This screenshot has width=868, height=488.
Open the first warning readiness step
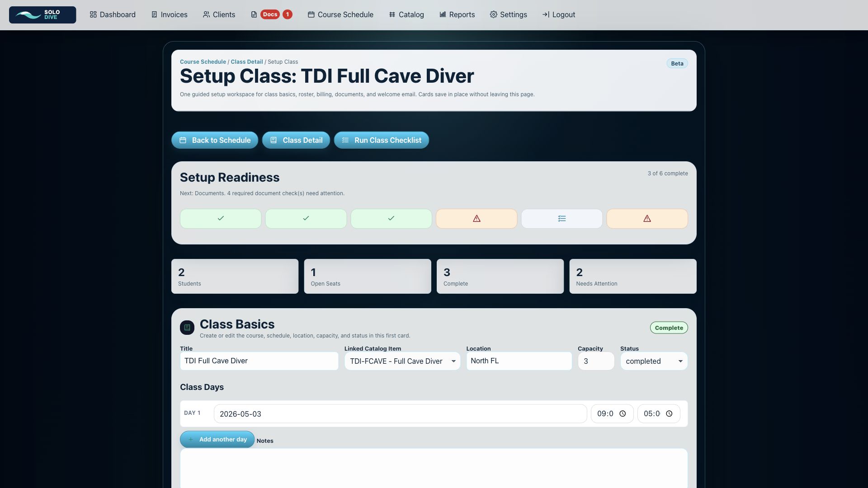(476, 219)
